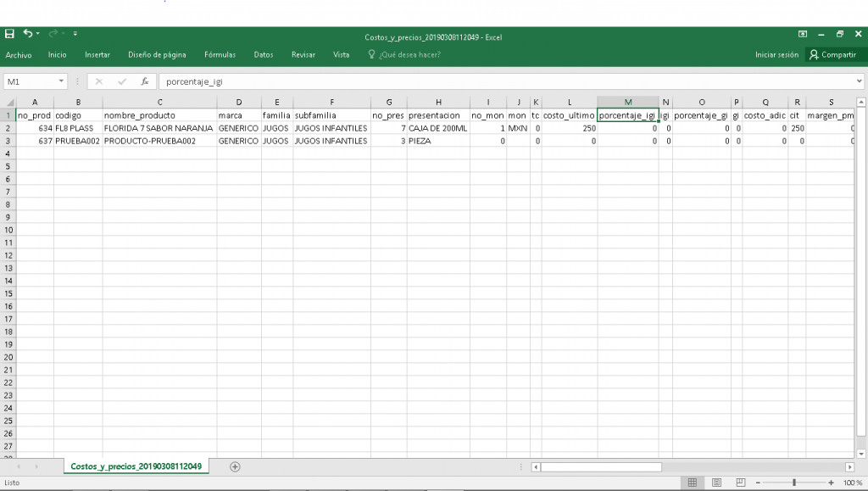Click the Undo arrow icon
The height and width of the screenshot is (491, 868).
[x=27, y=34]
